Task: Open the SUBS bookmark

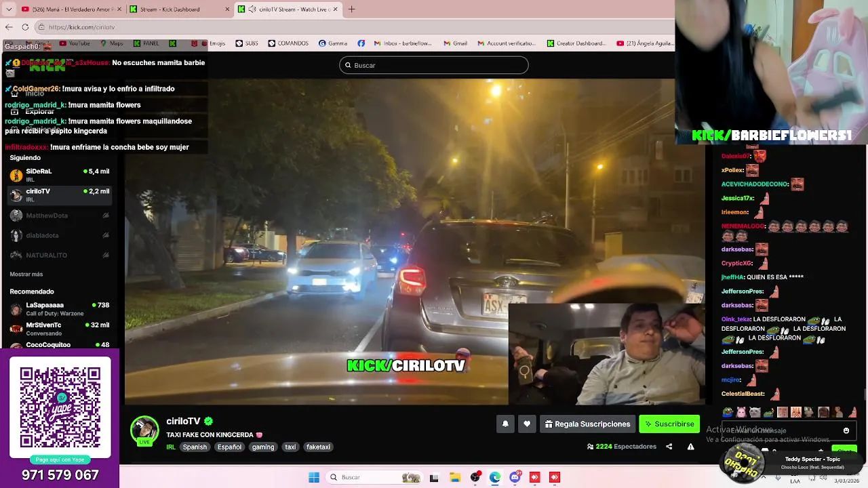Action: pyautogui.click(x=247, y=43)
